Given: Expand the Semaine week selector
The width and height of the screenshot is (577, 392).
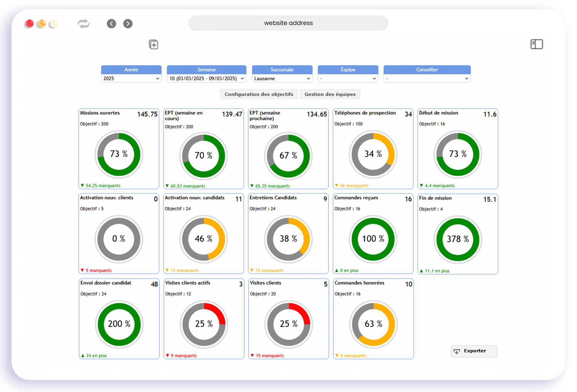Looking at the screenshot, I should pyautogui.click(x=206, y=78).
